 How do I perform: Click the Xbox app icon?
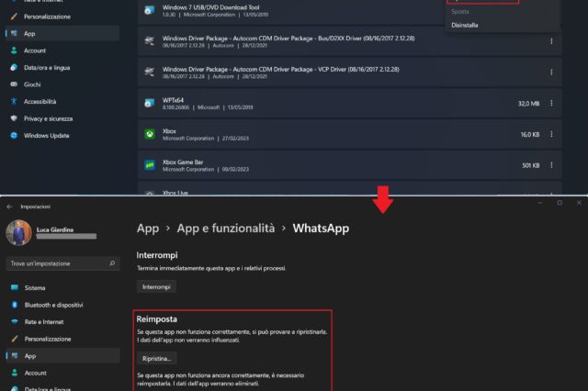tap(149, 134)
